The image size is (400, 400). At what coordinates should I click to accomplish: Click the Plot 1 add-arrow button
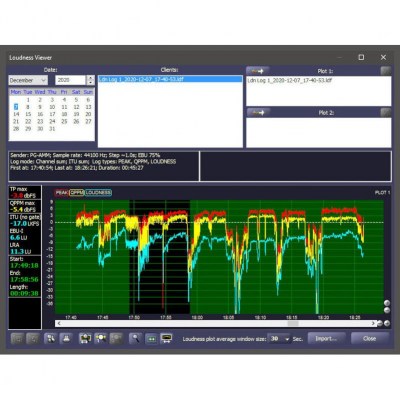click(x=258, y=71)
